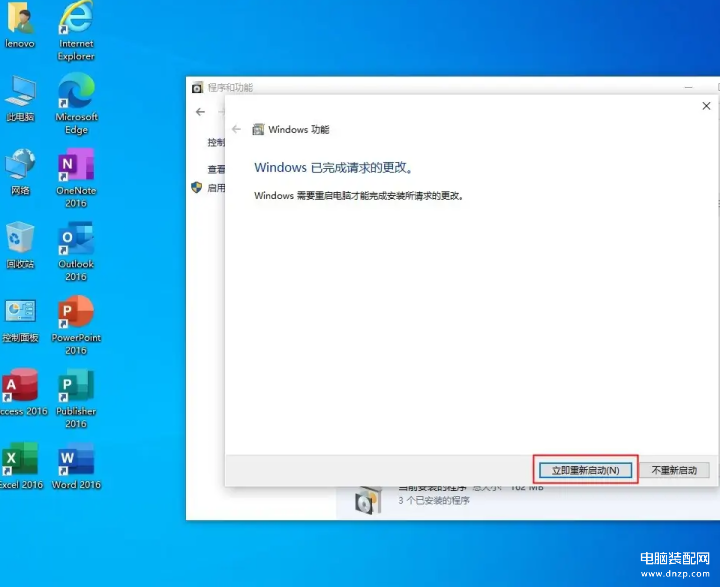Click the installed programs disc icon
Screen dimensions: 720x587
368,500
